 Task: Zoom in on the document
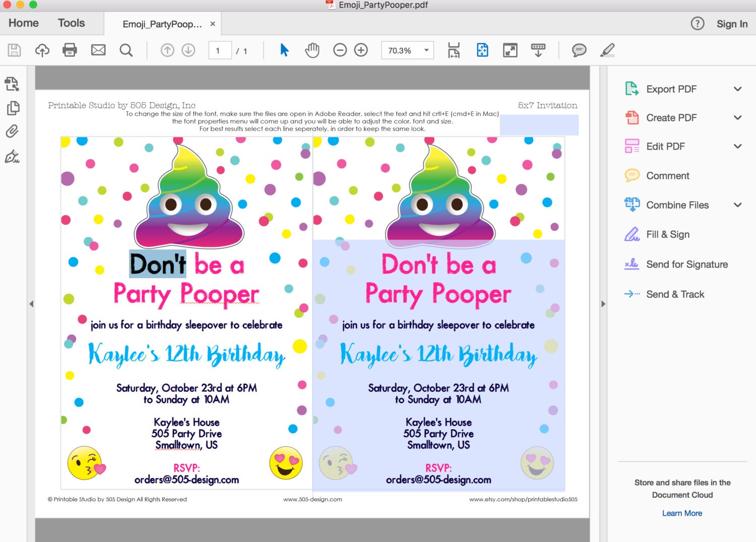pos(361,50)
